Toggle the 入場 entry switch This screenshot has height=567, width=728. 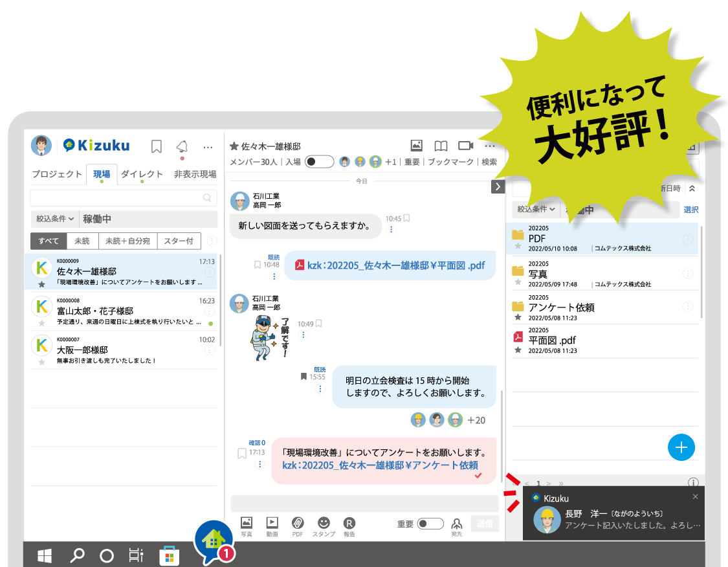[x=319, y=162]
